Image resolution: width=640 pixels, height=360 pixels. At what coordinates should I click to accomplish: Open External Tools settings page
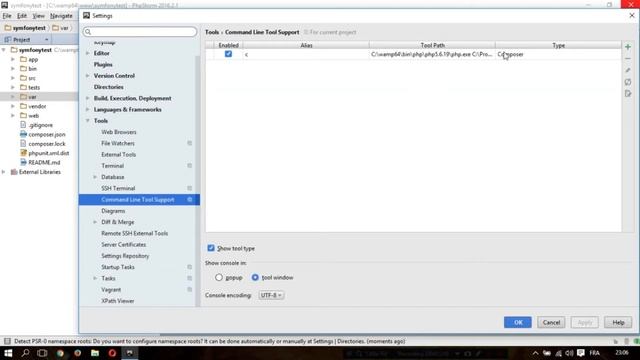[119, 155]
